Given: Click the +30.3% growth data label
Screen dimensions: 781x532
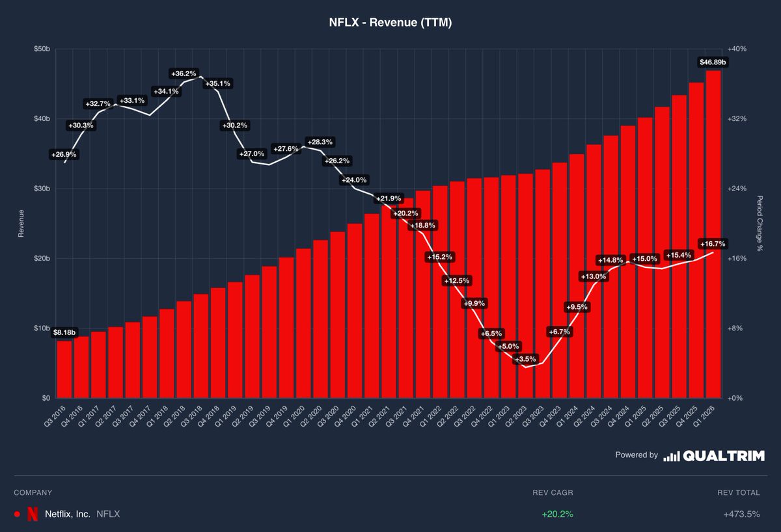Looking at the screenshot, I should 81,125.
